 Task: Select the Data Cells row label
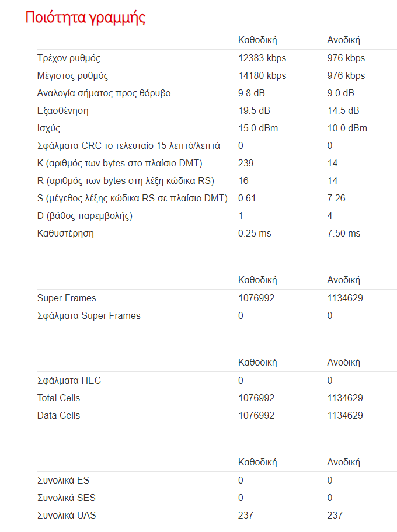(58, 416)
